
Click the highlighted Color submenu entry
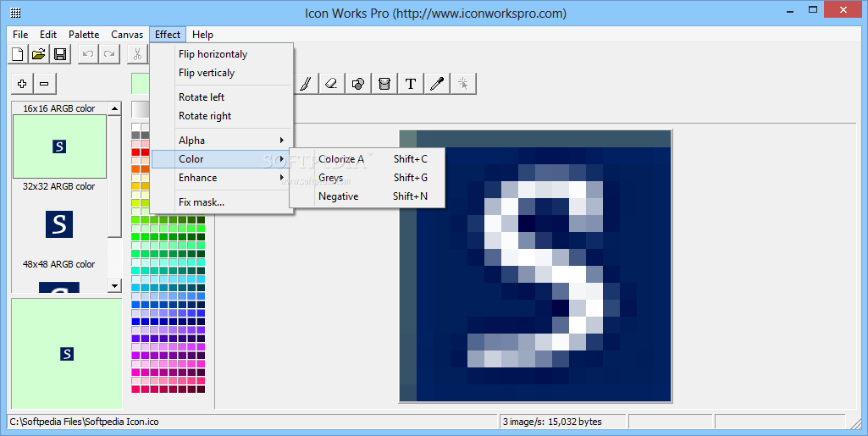click(220, 159)
